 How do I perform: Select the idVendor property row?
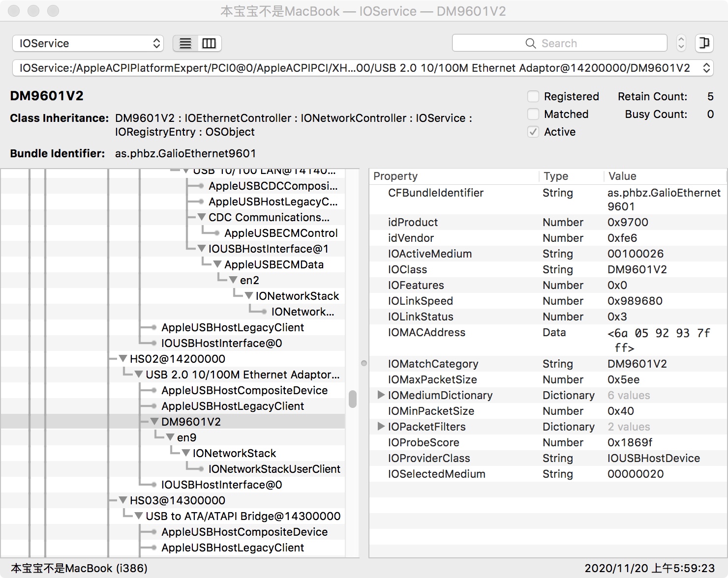coord(548,238)
